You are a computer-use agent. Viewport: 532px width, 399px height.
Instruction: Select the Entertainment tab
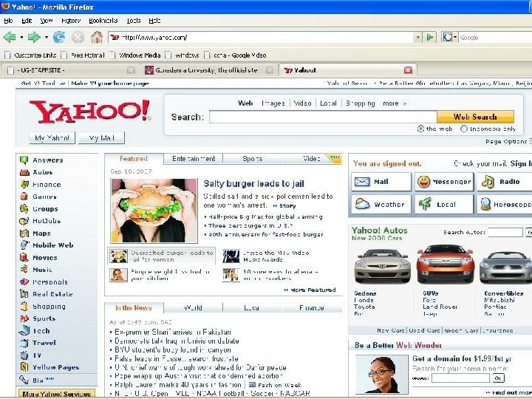(194, 159)
